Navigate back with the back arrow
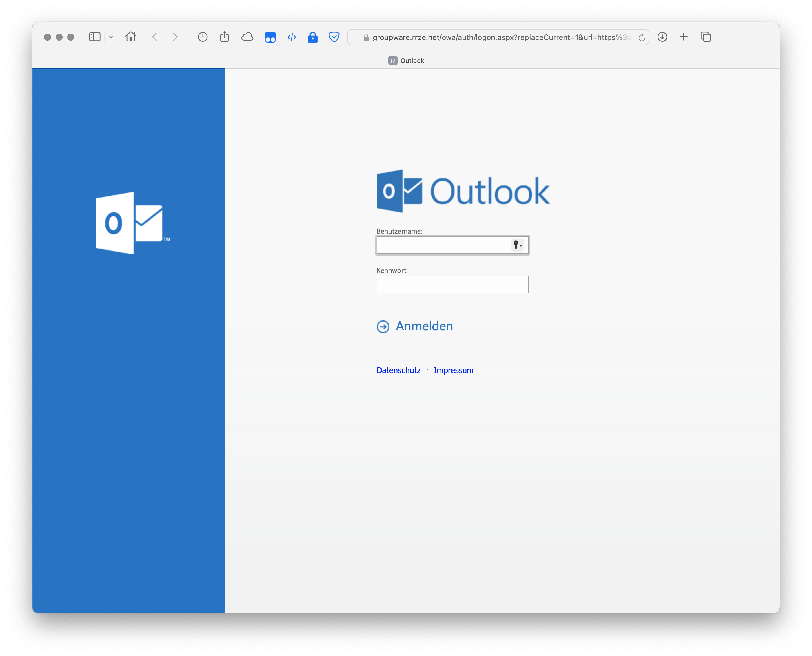 [x=154, y=37]
